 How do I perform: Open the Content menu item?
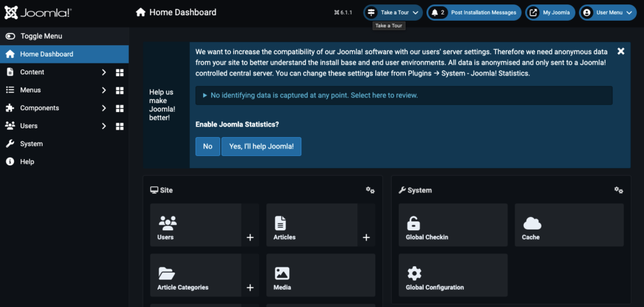click(x=32, y=72)
